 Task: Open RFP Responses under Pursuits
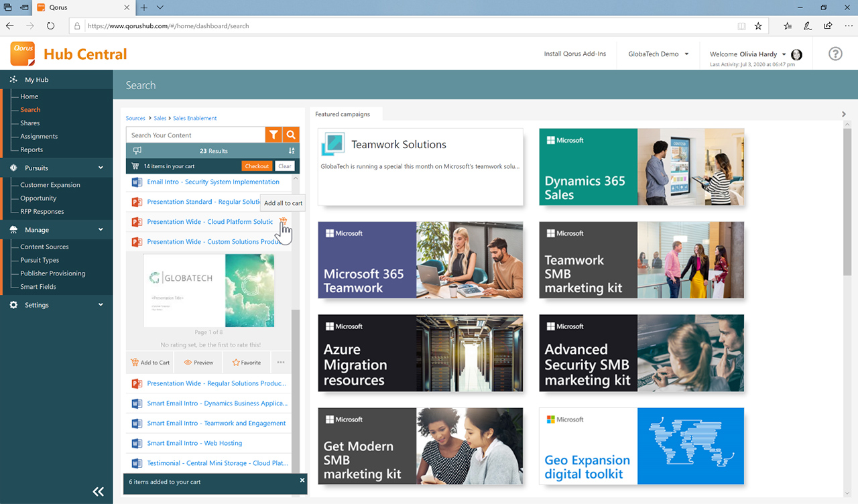coord(42,212)
